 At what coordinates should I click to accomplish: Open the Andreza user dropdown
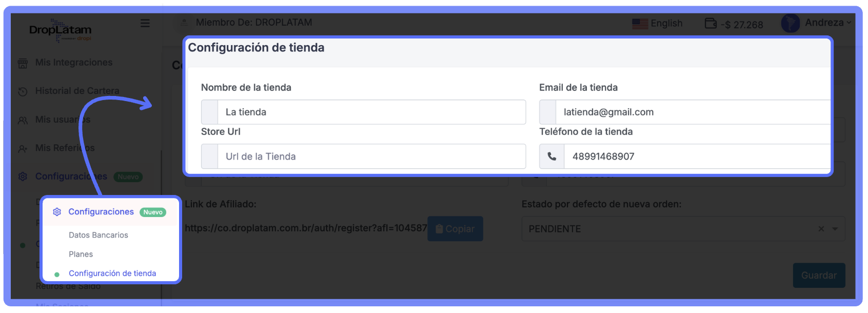pyautogui.click(x=827, y=23)
